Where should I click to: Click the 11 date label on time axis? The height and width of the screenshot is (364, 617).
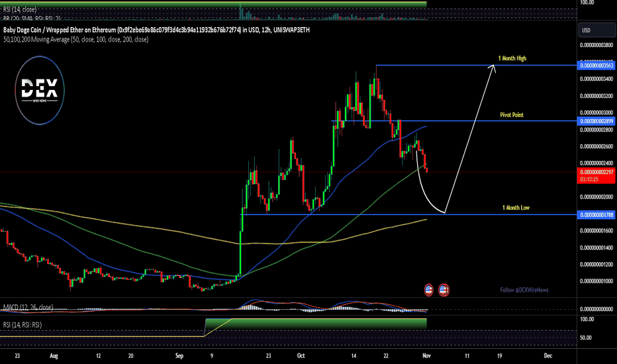467,356
